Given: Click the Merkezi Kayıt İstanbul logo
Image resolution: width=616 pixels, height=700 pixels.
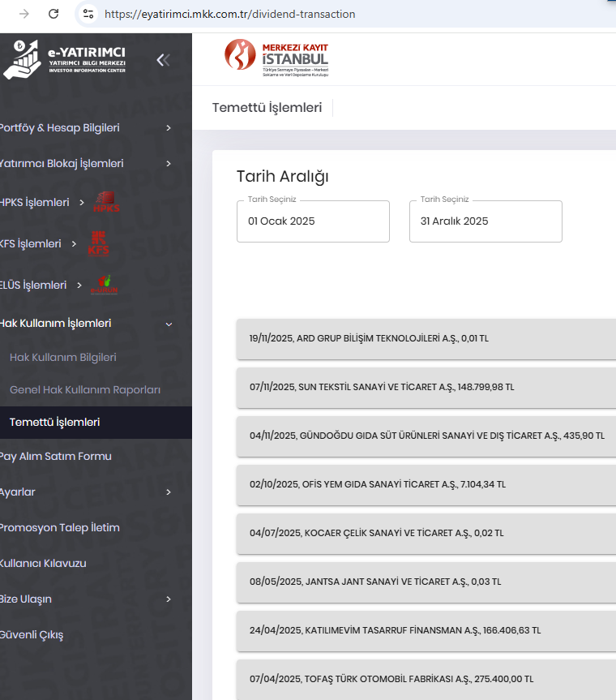Looking at the screenshot, I should point(276,58).
